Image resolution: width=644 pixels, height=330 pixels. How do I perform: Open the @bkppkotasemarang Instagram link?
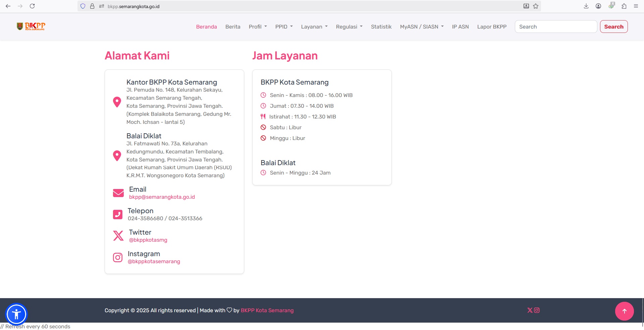(x=154, y=262)
